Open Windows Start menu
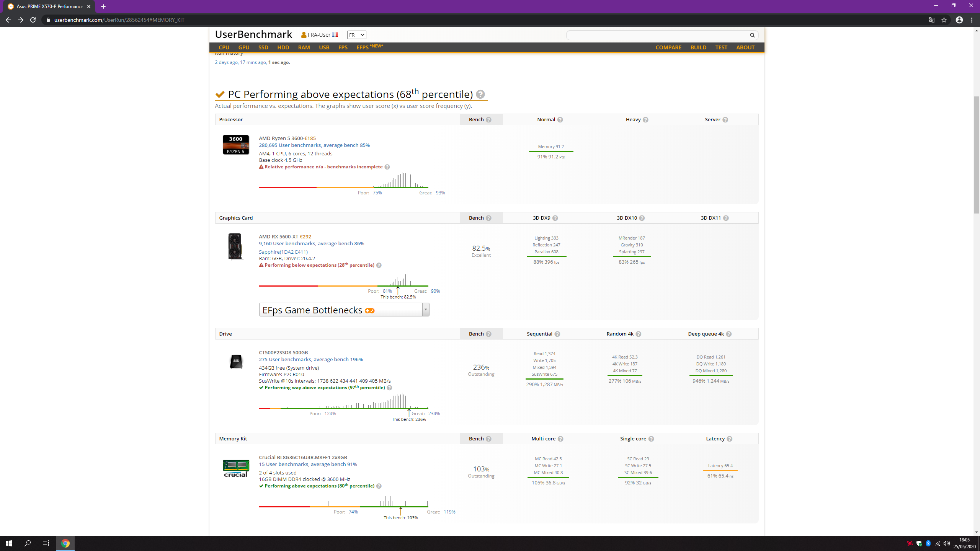The height and width of the screenshot is (551, 980). [9, 543]
